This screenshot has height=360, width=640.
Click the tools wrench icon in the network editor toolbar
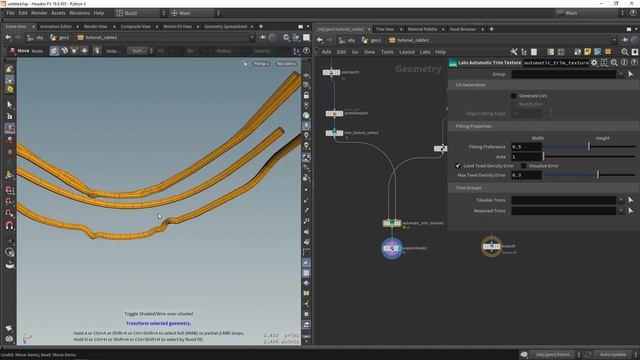pos(514,52)
